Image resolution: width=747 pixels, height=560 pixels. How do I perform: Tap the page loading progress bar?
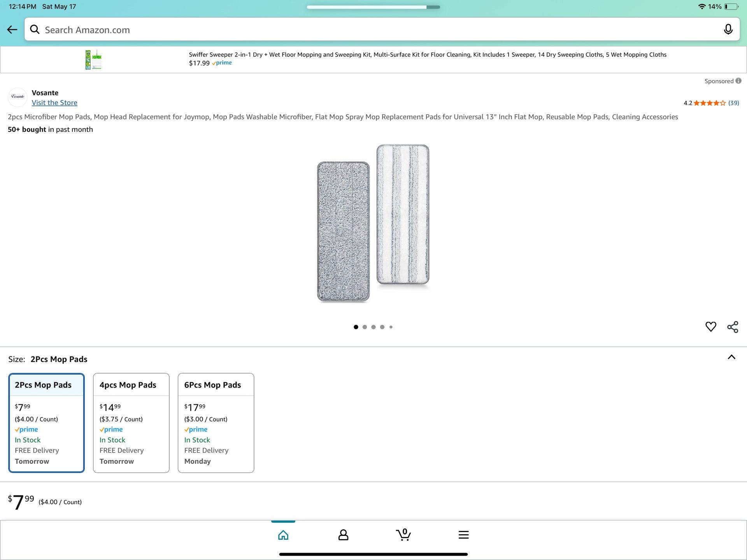(373, 7)
